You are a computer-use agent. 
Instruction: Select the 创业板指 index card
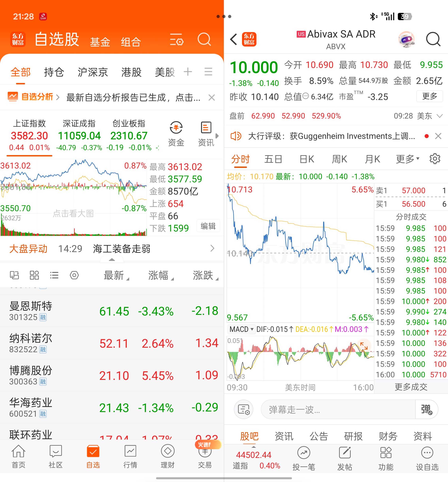(x=129, y=135)
